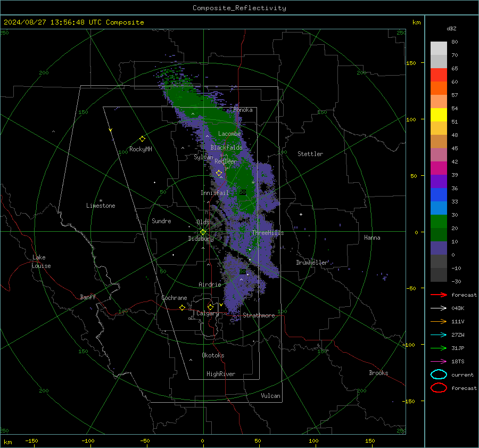Click the Lacombe city label

[229, 134]
